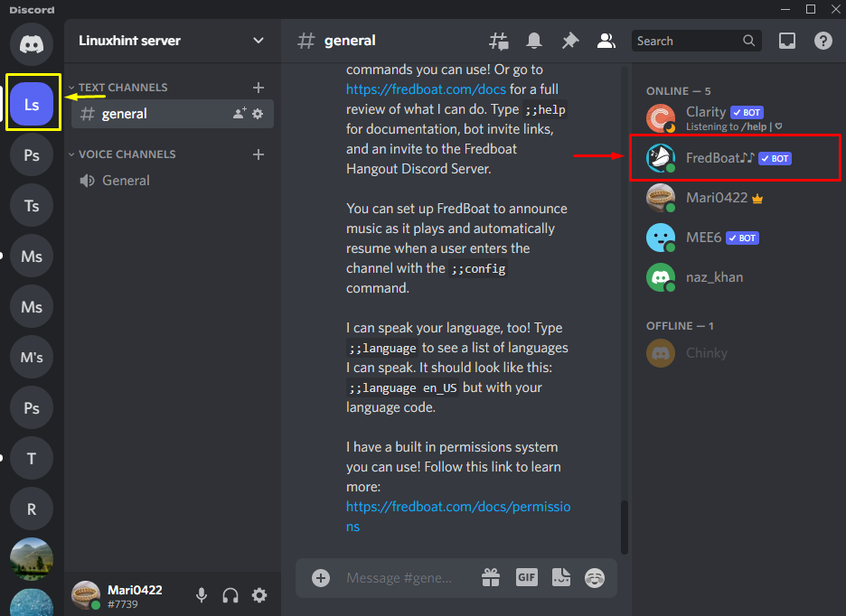Collapse the VOICE CHANNELS category
Image resolution: width=846 pixels, height=616 pixels.
pyautogui.click(x=122, y=154)
